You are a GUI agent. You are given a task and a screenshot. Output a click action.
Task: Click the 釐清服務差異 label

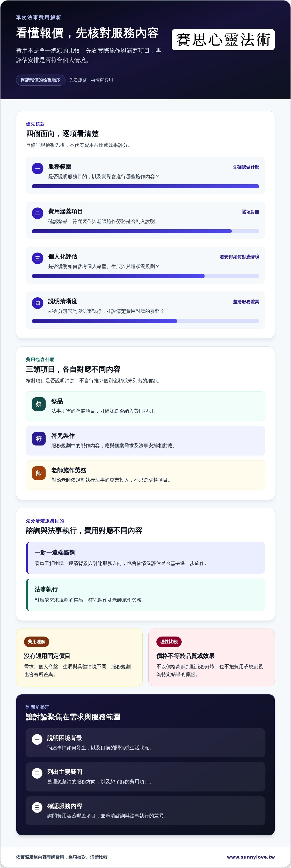(x=246, y=302)
